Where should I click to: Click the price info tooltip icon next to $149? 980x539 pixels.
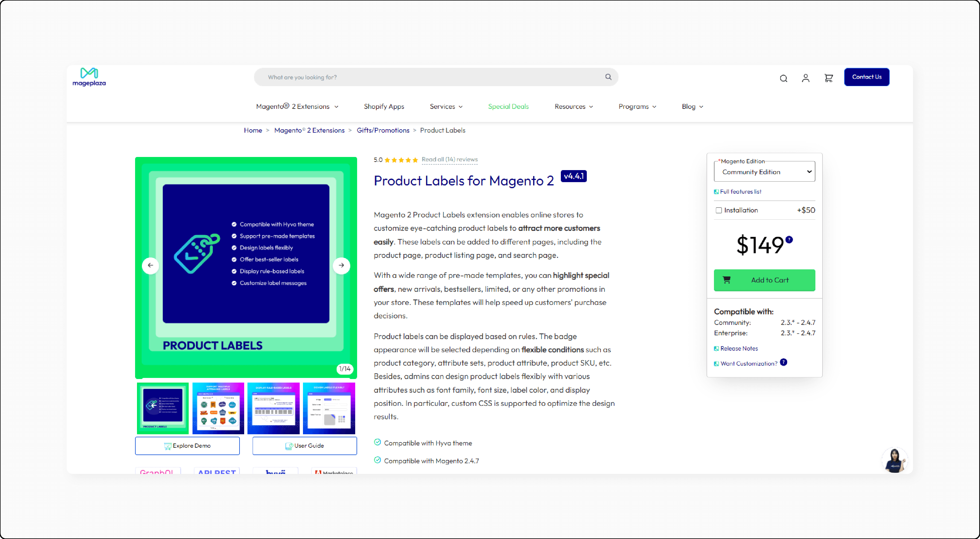(x=789, y=239)
